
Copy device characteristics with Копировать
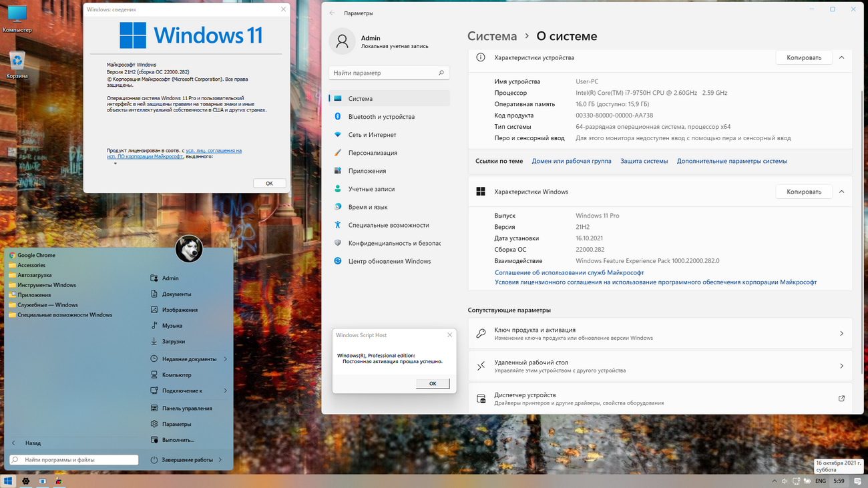click(x=804, y=57)
